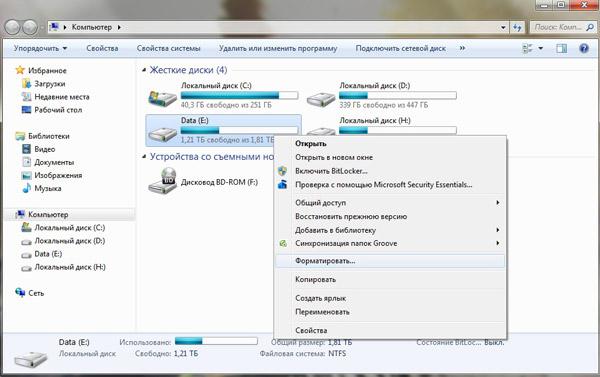Image resolution: width=600 pixels, height=377 pixels.
Task: Toggle the preview pane icon
Action: tap(561, 48)
